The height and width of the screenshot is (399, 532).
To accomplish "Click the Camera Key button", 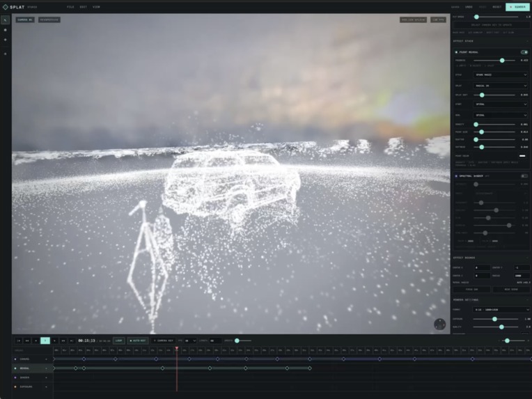I will [x=164, y=341].
